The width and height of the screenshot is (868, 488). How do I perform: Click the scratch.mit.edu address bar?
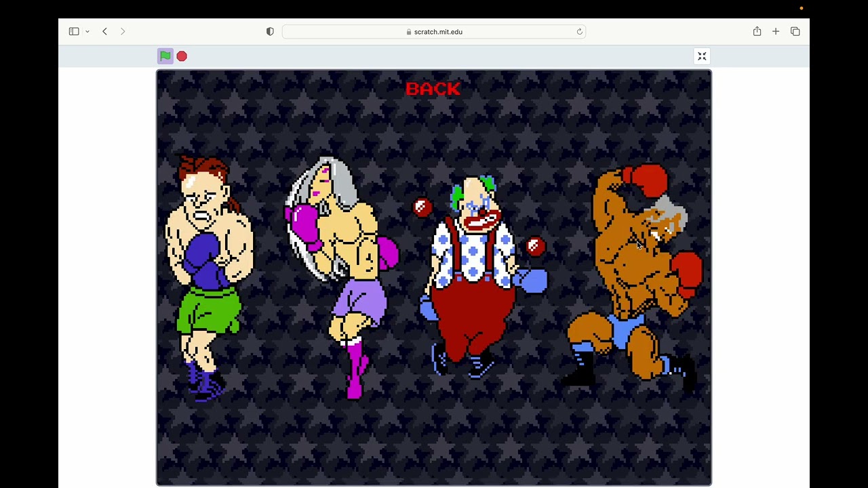pos(434,31)
